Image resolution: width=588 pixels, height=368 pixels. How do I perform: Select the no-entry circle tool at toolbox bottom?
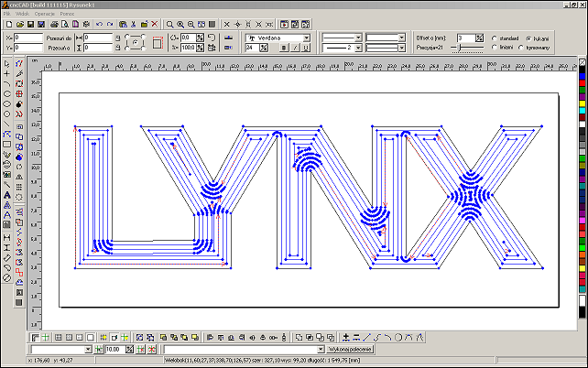click(6, 277)
